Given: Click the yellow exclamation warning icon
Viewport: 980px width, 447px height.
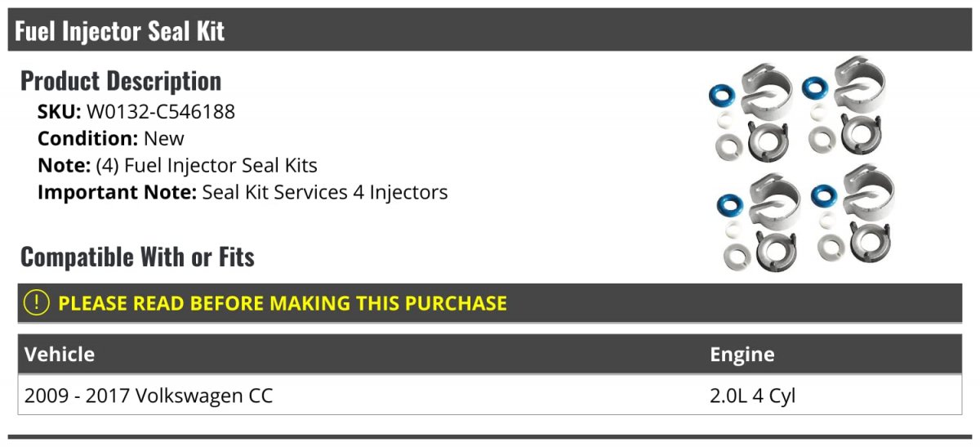Looking at the screenshot, I should point(36,303).
